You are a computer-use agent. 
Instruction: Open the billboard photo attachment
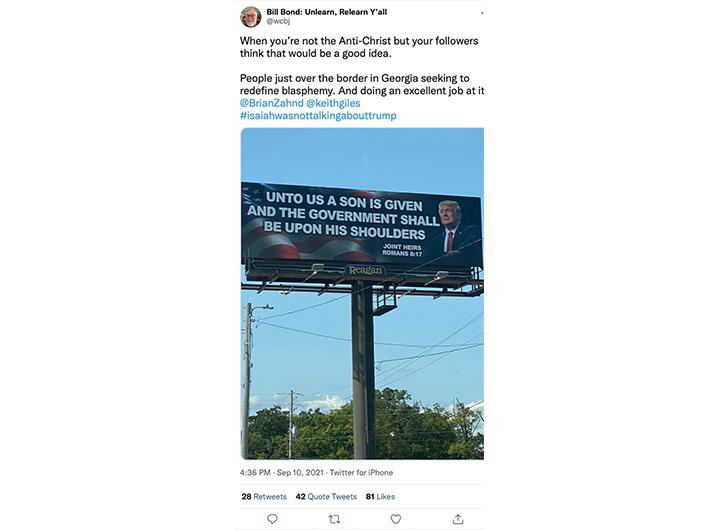click(x=362, y=293)
